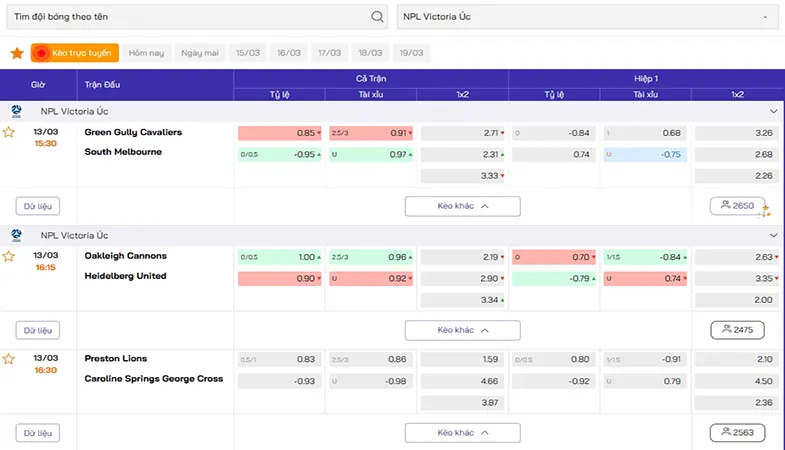Switch to the Hôm nay tab
The height and width of the screenshot is (450, 785).
click(146, 53)
